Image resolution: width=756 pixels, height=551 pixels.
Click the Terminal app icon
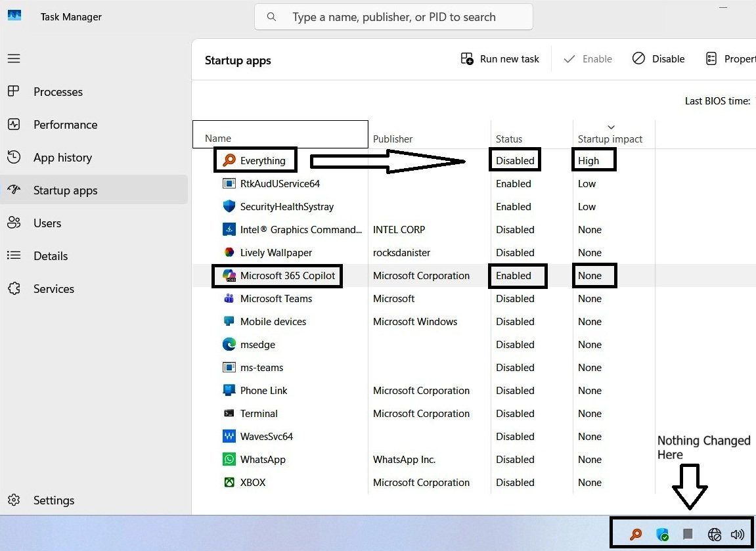pyautogui.click(x=229, y=413)
